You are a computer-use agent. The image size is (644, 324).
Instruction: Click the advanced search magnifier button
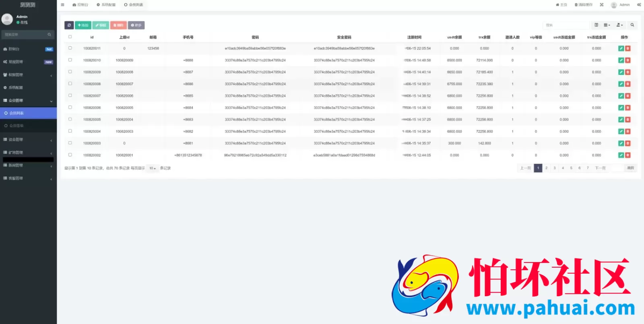coord(632,25)
